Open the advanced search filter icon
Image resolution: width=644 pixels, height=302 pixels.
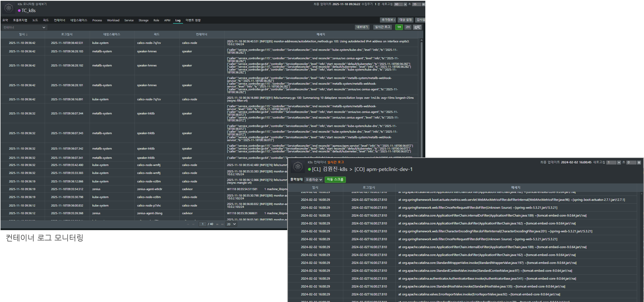click(417, 27)
